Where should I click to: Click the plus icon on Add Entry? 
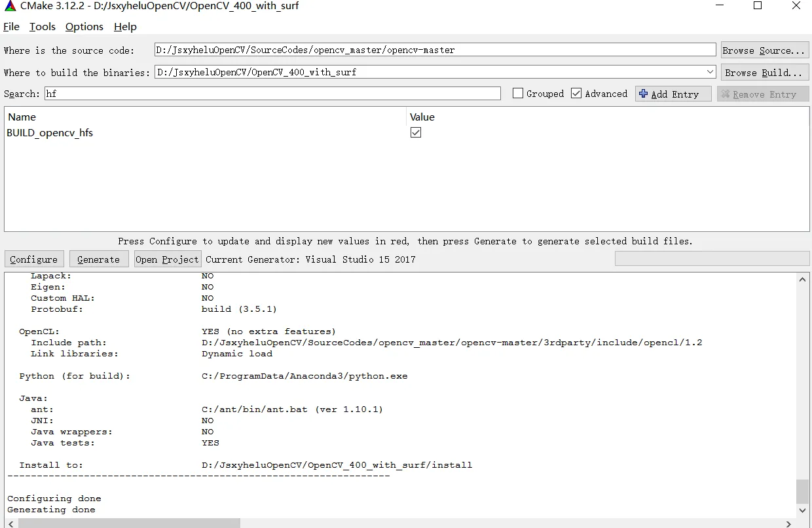point(643,94)
